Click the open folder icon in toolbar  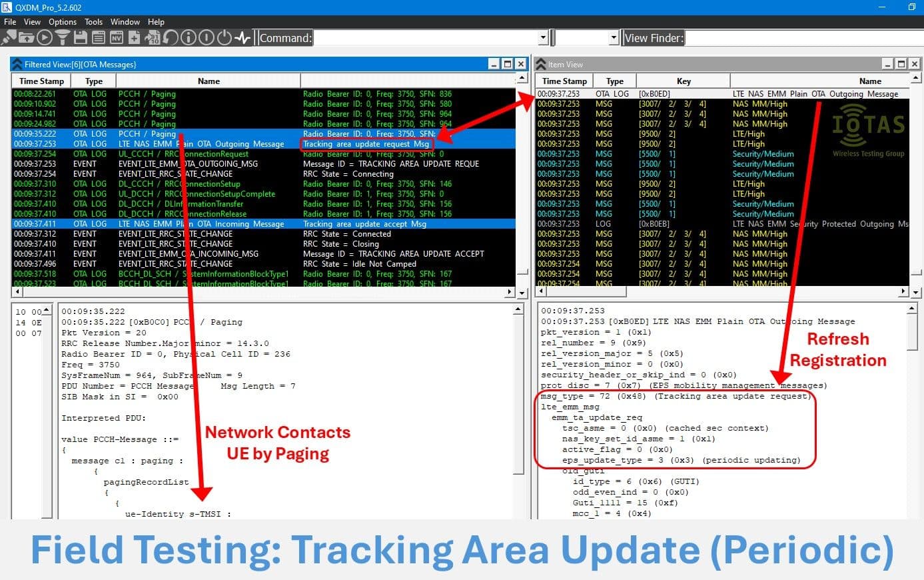tap(27, 38)
